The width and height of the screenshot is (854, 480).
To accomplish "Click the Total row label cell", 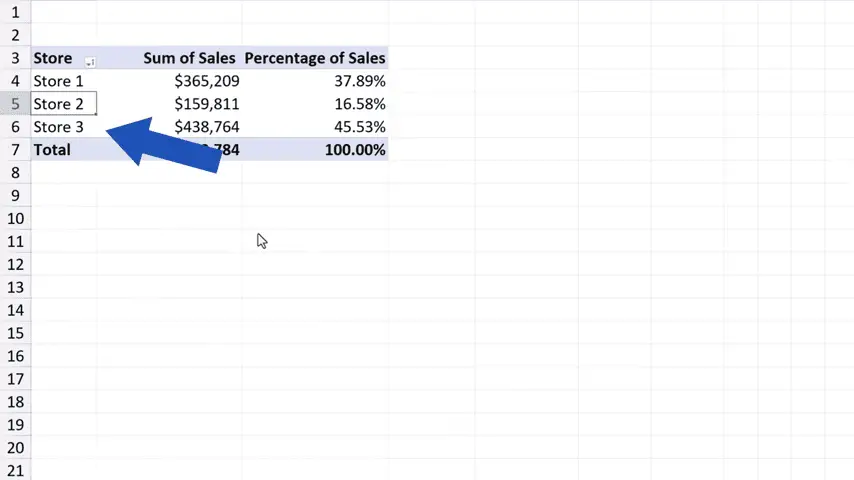I will click(x=52, y=150).
